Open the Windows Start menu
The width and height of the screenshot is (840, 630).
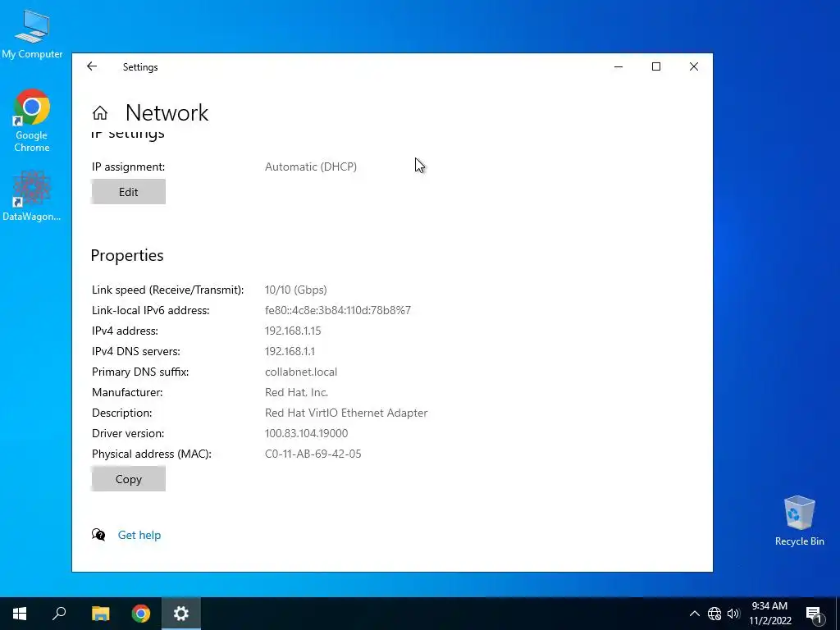(x=20, y=614)
